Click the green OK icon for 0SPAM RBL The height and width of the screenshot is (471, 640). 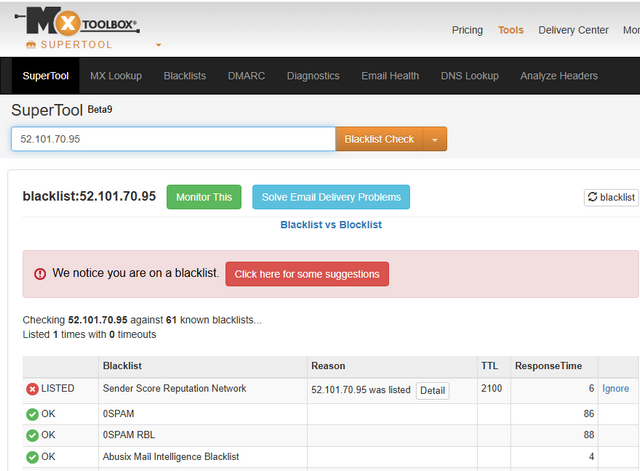click(x=32, y=435)
